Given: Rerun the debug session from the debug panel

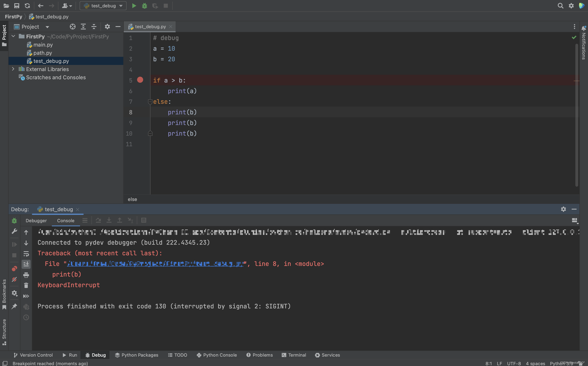Looking at the screenshot, I should 14,221.
